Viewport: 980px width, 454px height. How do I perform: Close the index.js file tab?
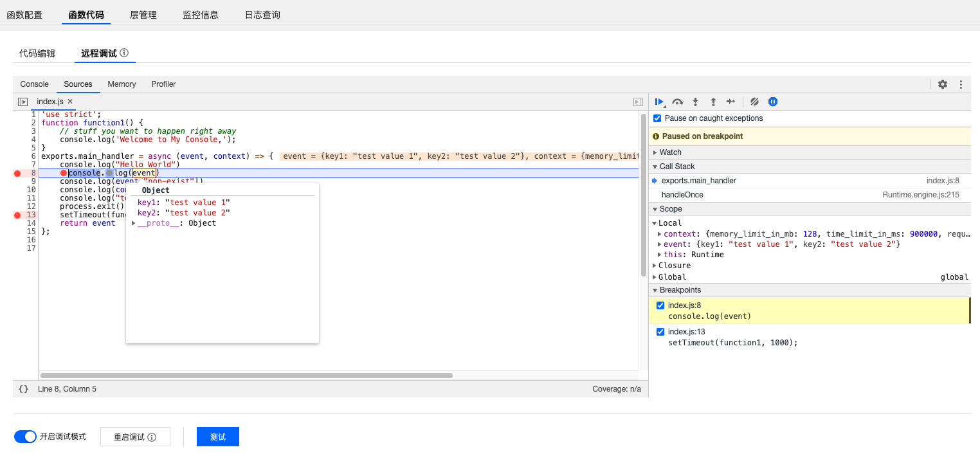coord(70,102)
